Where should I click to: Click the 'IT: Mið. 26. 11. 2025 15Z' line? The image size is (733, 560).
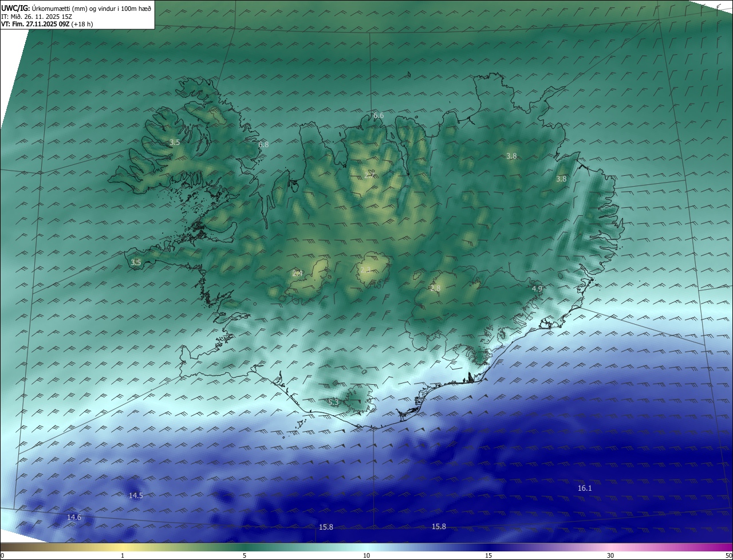coord(37,17)
